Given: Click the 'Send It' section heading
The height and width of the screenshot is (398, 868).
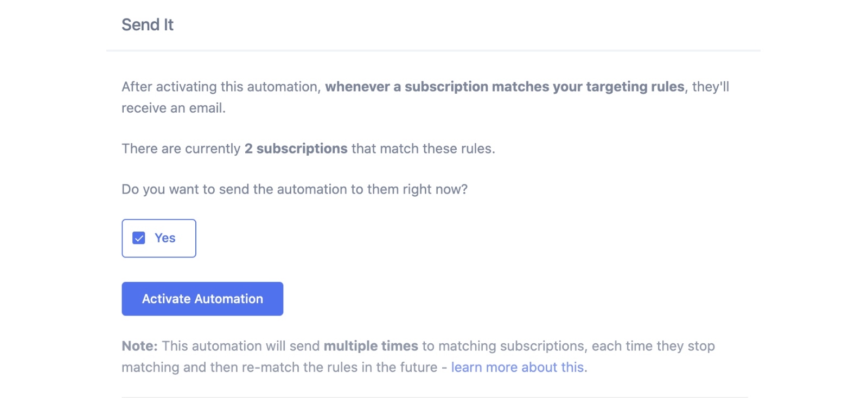Looking at the screenshot, I should (x=148, y=25).
